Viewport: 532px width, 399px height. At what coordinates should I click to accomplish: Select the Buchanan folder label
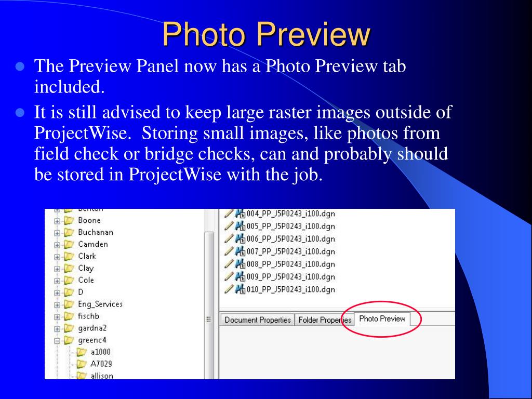(x=96, y=232)
